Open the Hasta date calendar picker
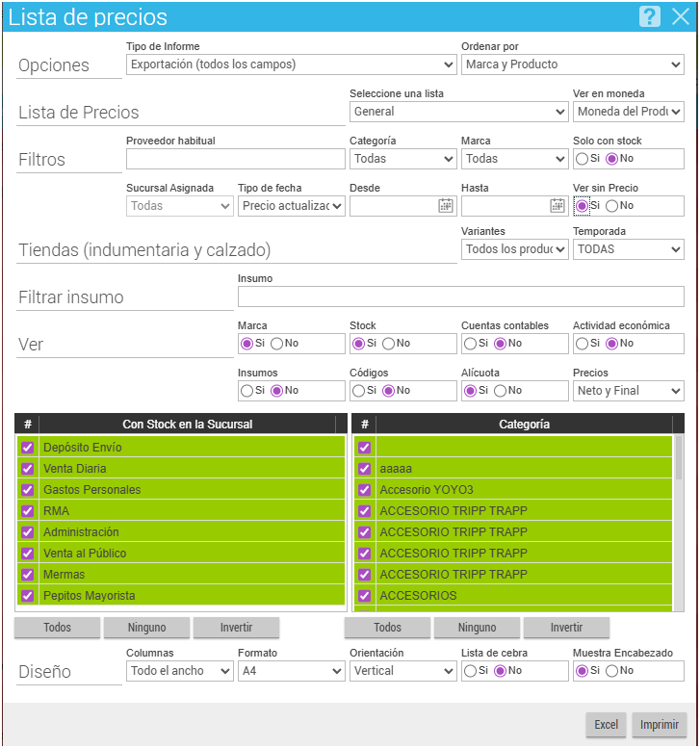700x748 pixels. (x=557, y=205)
